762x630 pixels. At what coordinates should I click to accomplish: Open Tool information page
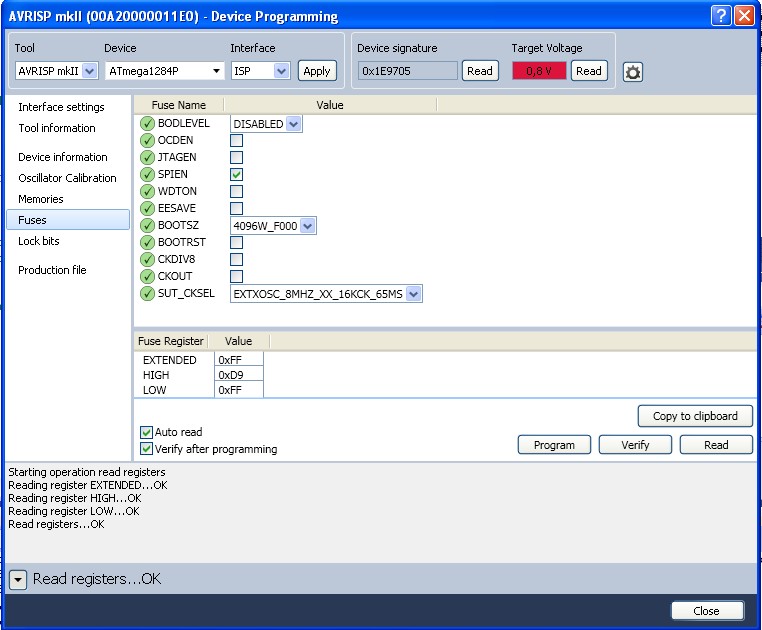57,128
